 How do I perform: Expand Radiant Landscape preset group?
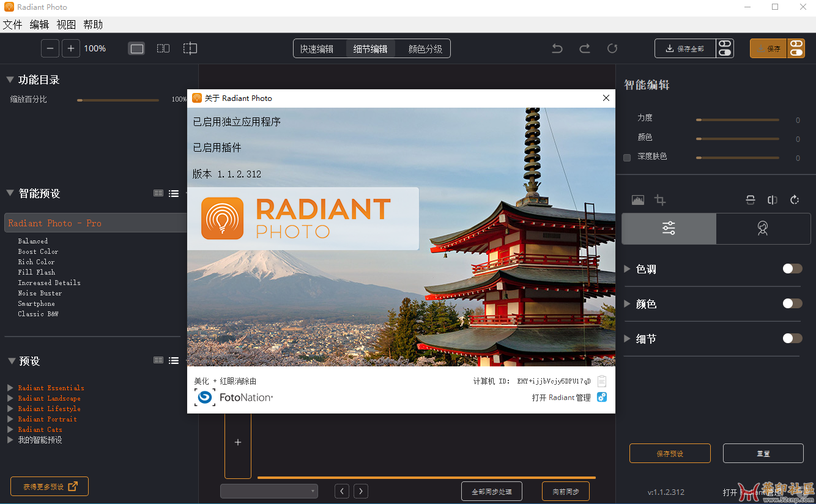pos(10,398)
